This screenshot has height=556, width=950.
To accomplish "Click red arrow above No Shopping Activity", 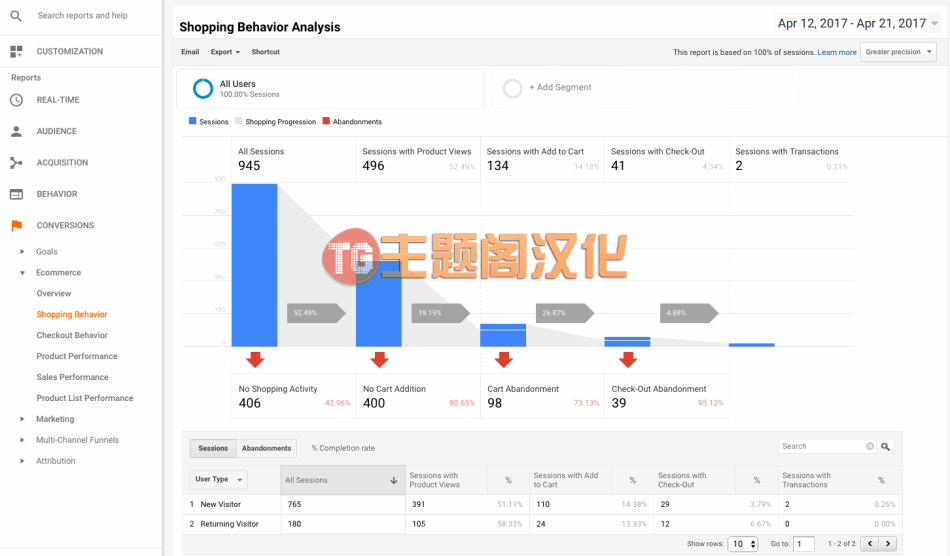I will tap(255, 360).
